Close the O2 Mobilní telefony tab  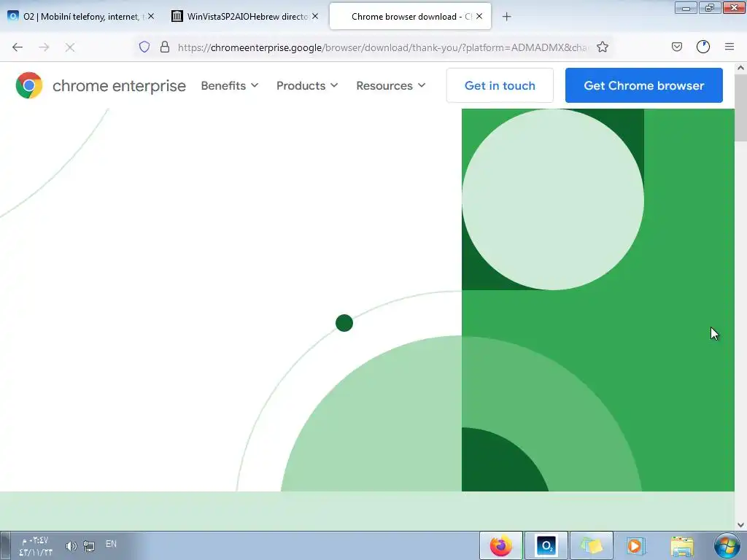151,16
